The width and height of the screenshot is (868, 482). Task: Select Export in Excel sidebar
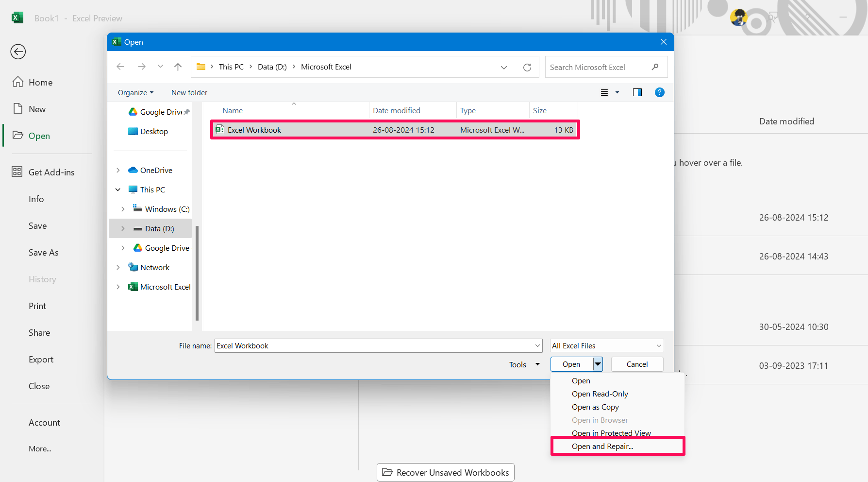pos(41,359)
